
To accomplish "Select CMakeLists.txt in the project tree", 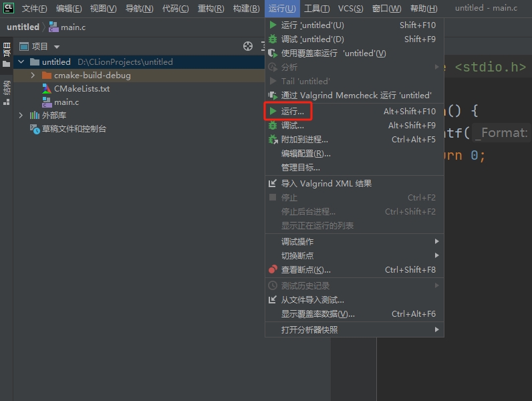I will coord(82,89).
